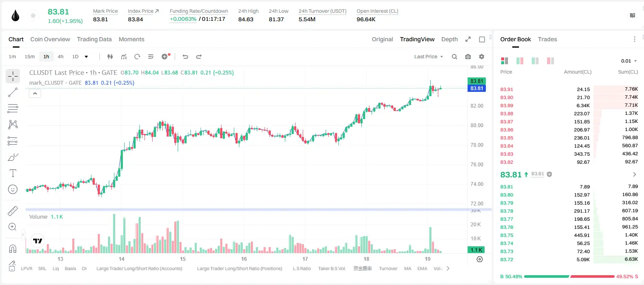Screen dimensions: 644x285
Task: Open the Coin Overview tab
Action: click(50, 39)
